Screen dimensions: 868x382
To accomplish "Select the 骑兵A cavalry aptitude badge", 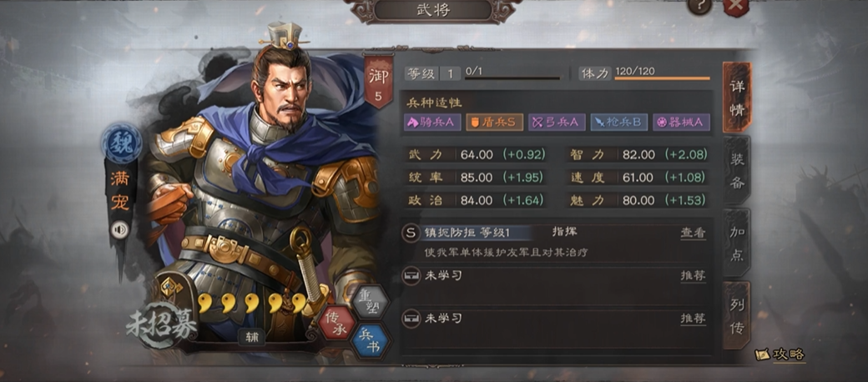I will pyautogui.click(x=432, y=122).
